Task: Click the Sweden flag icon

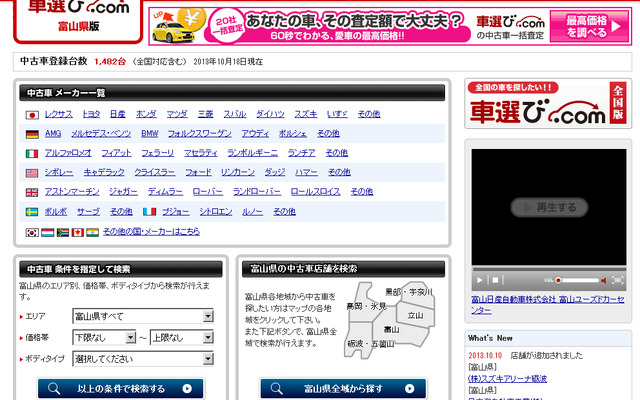Action: click(x=32, y=212)
